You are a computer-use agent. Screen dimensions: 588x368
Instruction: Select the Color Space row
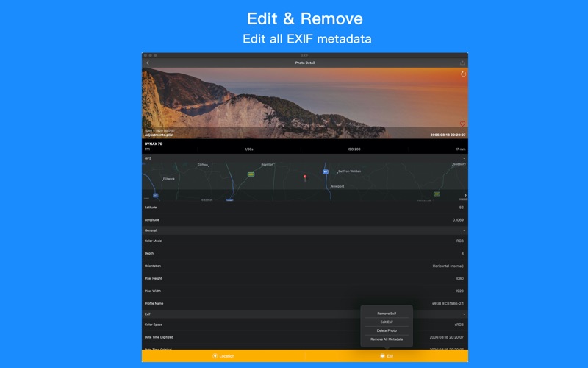point(305,325)
